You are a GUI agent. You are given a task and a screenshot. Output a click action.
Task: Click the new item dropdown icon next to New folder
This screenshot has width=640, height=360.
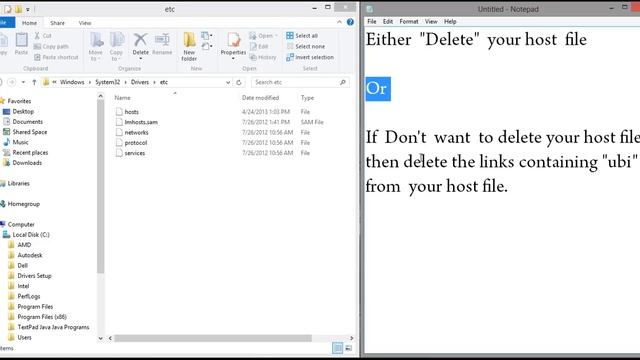click(207, 36)
